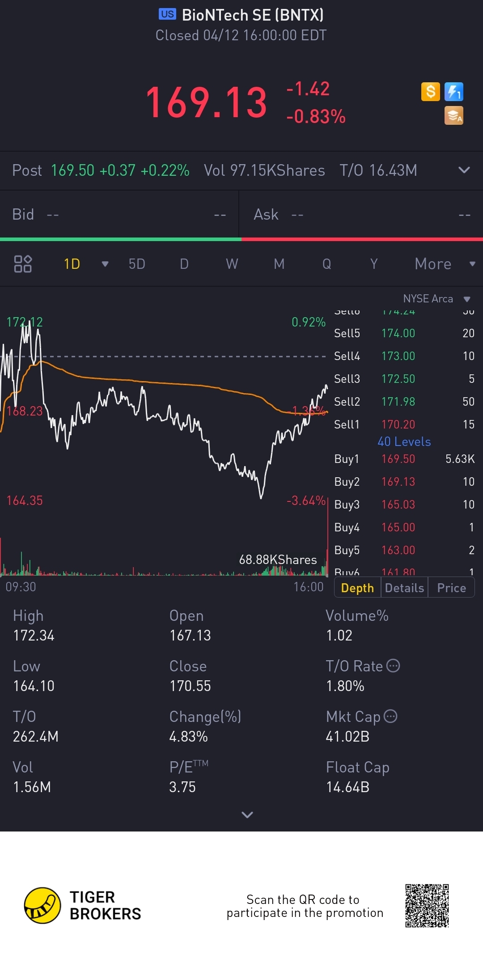483x980 pixels.
Task: Tap the promotion QR code
Action: click(x=427, y=906)
